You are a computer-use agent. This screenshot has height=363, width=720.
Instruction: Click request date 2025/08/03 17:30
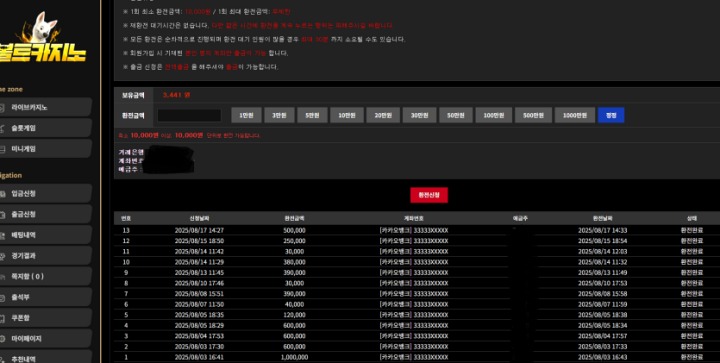(199, 346)
